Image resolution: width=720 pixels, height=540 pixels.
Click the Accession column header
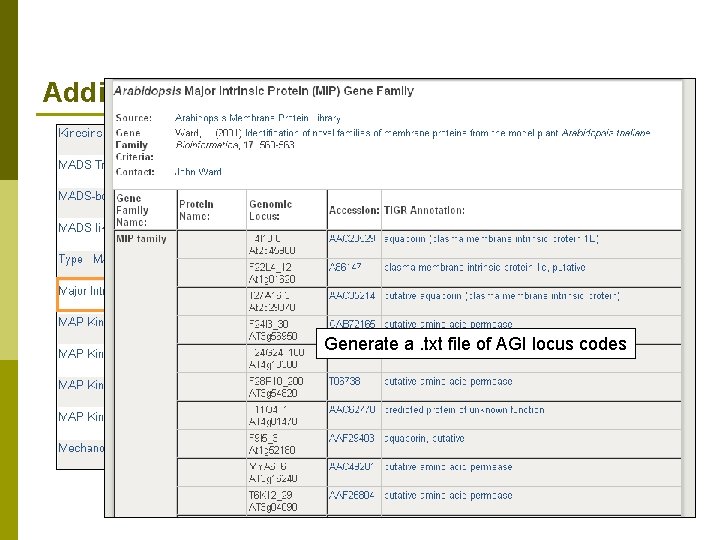click(354, 210)
